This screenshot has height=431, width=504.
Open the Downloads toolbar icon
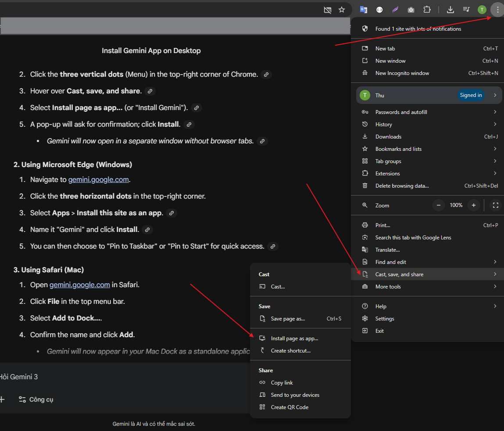450,10
